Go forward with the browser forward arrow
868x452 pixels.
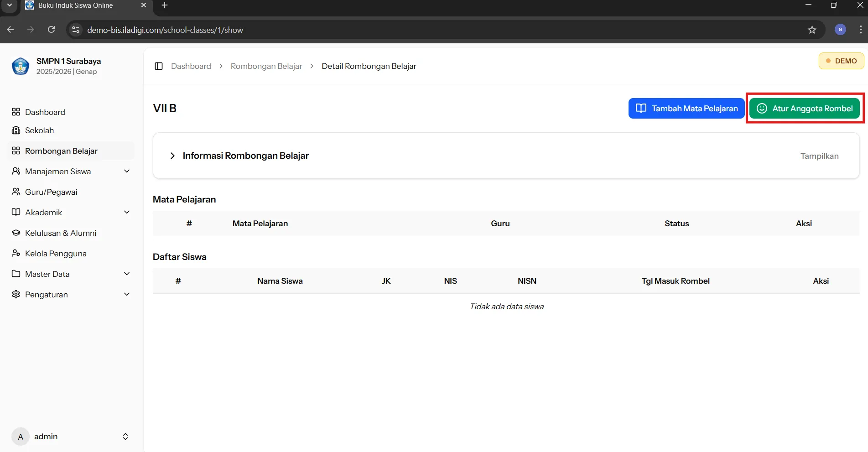tap(31, 30)
